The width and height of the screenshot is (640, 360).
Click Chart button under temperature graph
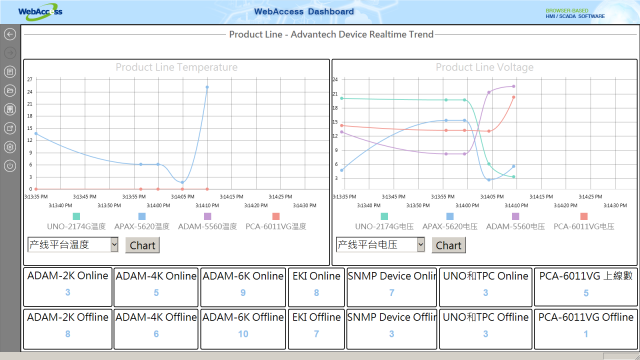click(142, 245)
